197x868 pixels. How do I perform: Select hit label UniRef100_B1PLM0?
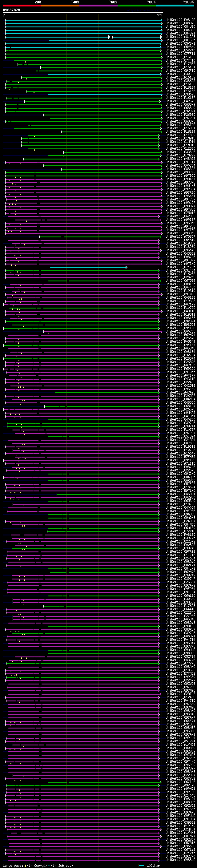(x=180, y=826)
